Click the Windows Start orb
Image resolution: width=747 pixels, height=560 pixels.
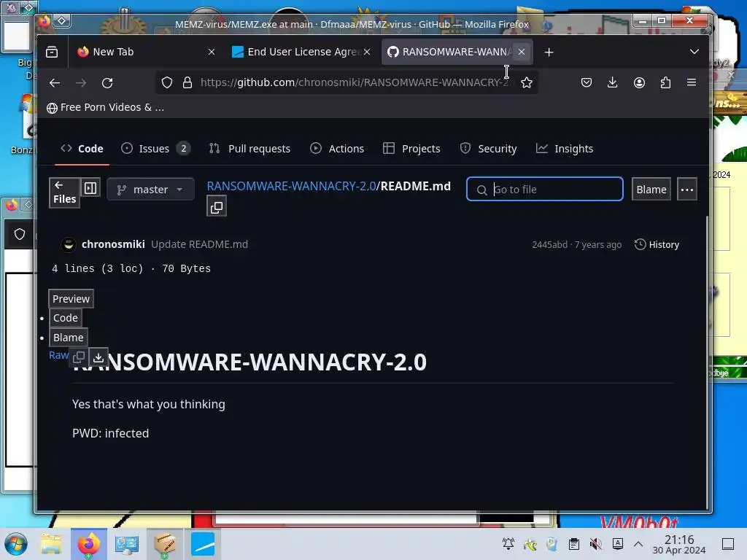[16, 544]
